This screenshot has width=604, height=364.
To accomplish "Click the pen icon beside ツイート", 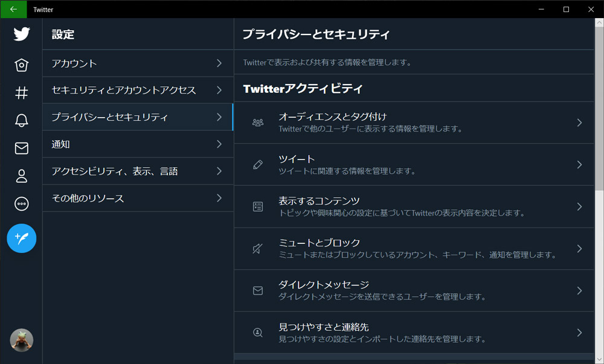I will tap(257, 164).
